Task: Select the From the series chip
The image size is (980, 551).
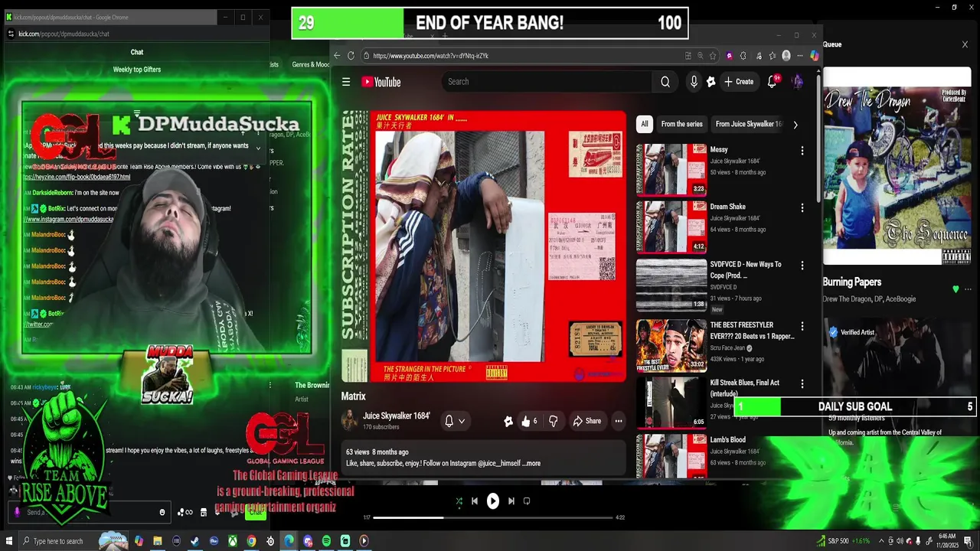Action: point(681,124)
